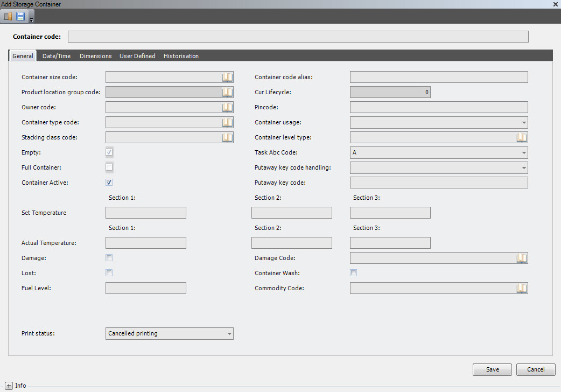This screenshot has height=392, width=561.
Task: Uncheck the Container Active checkbox
Action: pyautogui.click(x=109, y=182)
